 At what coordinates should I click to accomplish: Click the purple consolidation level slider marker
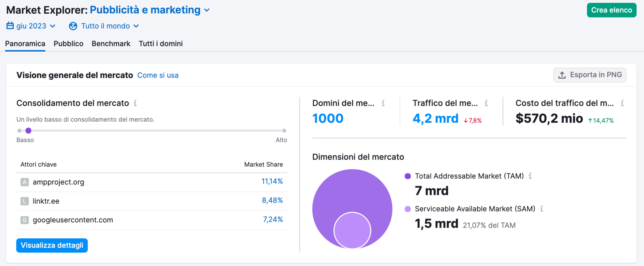pyautogui.click(x=28, y=131)
